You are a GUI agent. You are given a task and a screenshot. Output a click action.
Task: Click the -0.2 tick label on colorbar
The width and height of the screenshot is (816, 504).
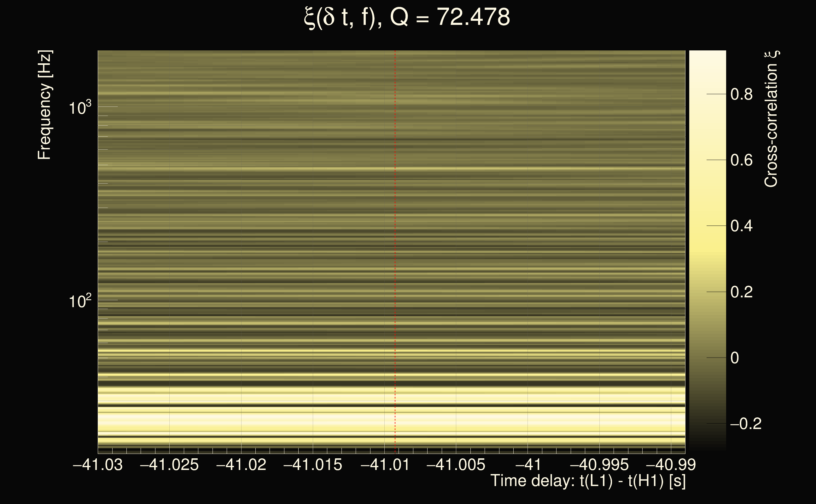tap(746, 424)
